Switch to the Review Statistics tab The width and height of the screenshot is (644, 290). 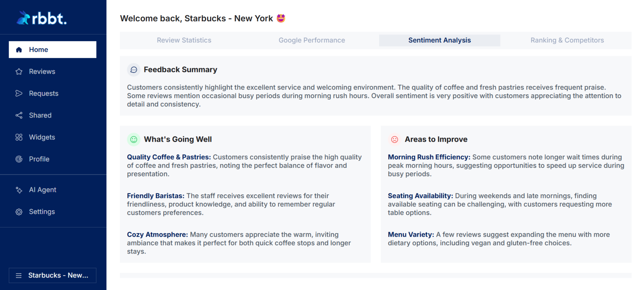point(184,40)
